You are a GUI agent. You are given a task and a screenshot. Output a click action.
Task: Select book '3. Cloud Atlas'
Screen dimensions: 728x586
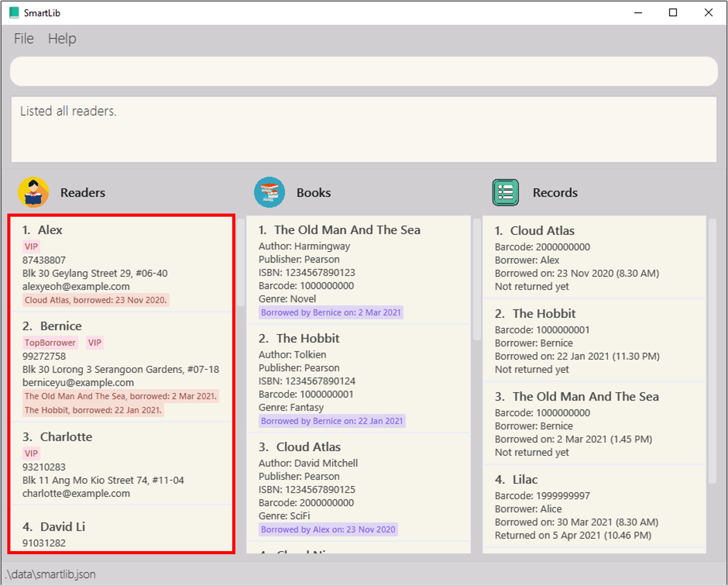tap(359, 487)
